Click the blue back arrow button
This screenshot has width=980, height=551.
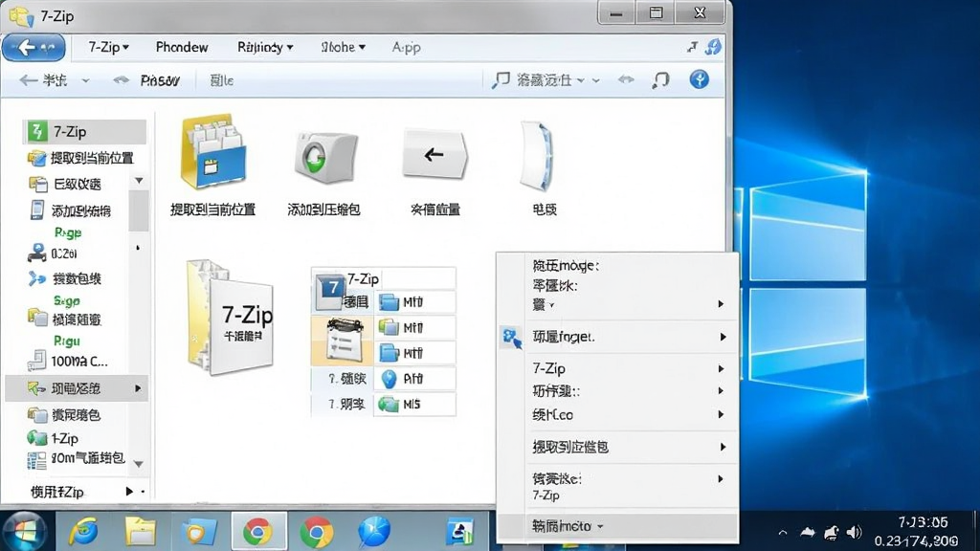(x=33, y=48)
